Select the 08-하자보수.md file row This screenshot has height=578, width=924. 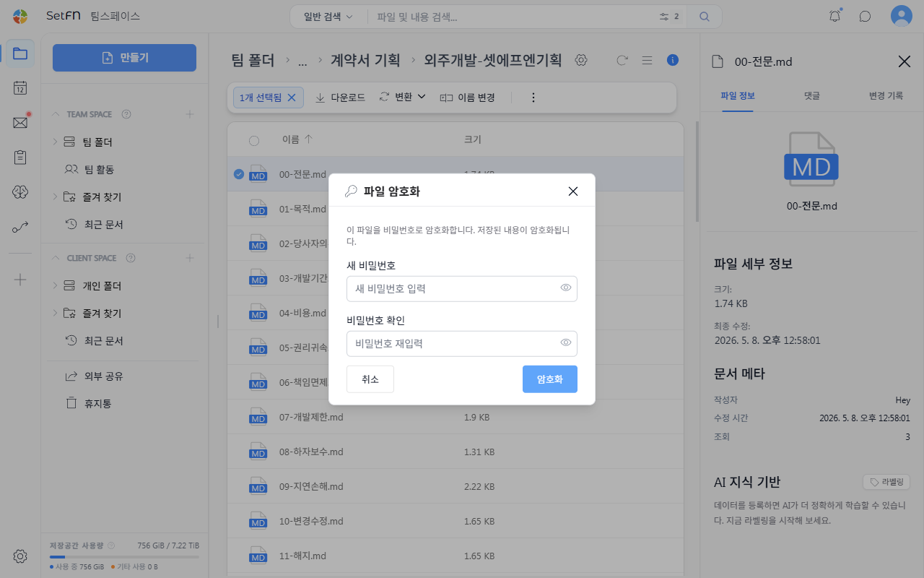[456, 452]
